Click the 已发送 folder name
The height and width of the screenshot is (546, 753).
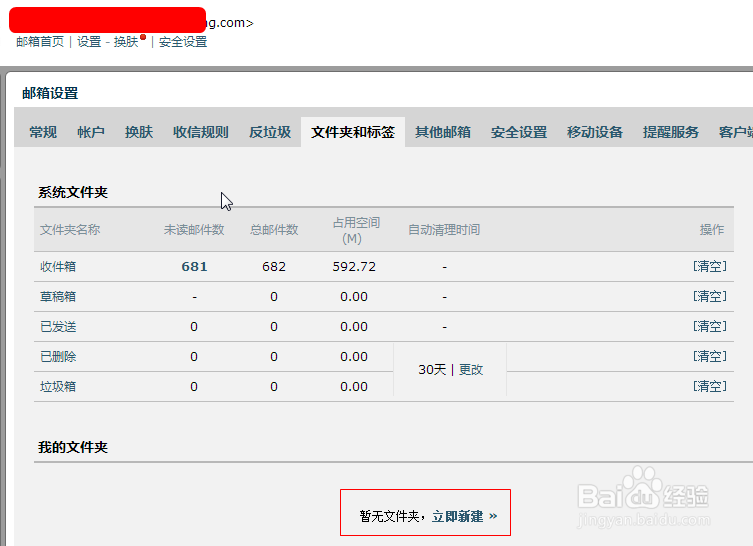point(58,327)
